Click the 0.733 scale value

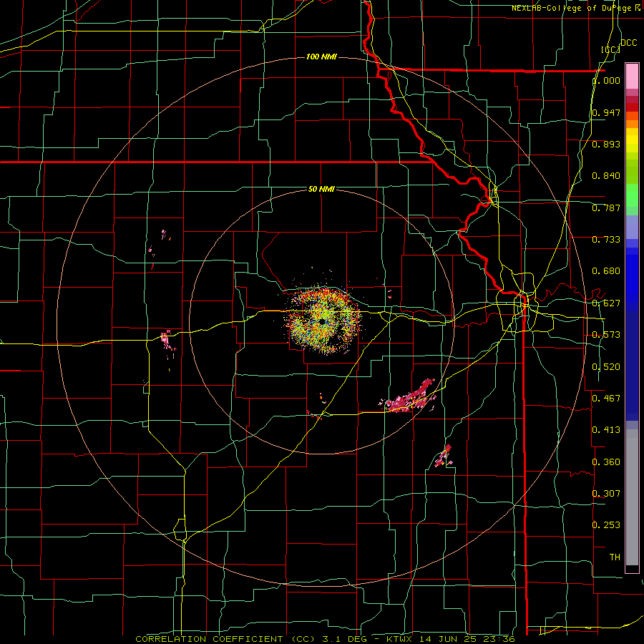pos(606,240)
